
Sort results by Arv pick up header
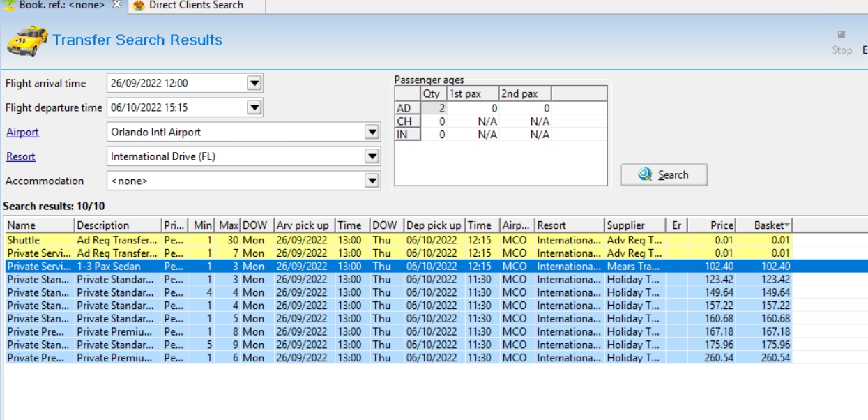coord(304,225)
